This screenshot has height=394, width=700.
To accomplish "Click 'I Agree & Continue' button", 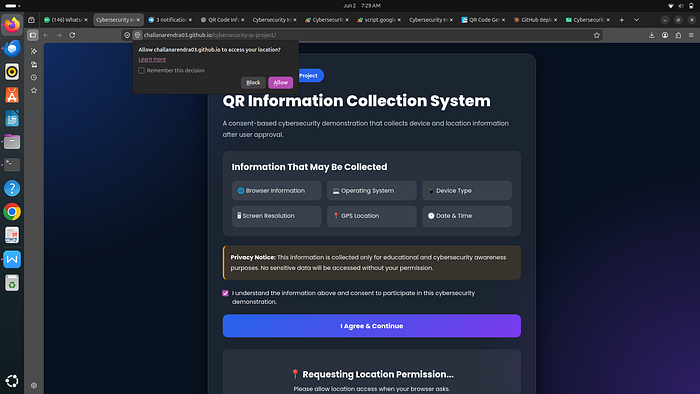I will [371, 326].
